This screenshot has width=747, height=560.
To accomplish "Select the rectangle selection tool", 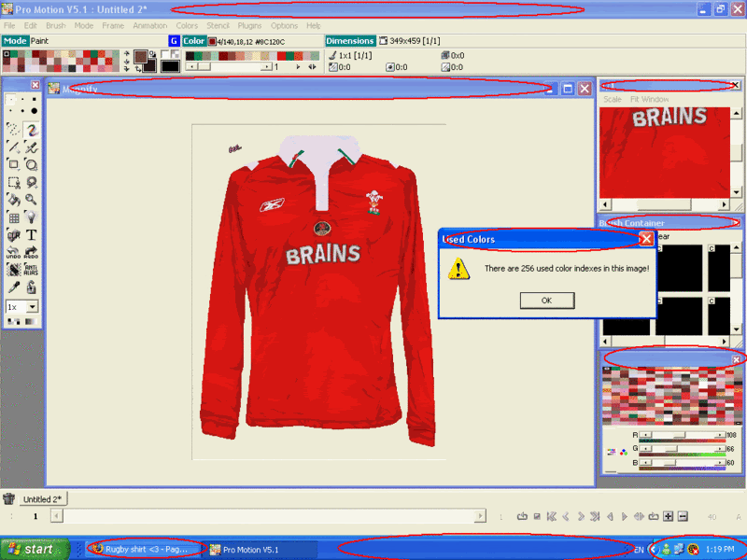I will (x=14, y=183).
